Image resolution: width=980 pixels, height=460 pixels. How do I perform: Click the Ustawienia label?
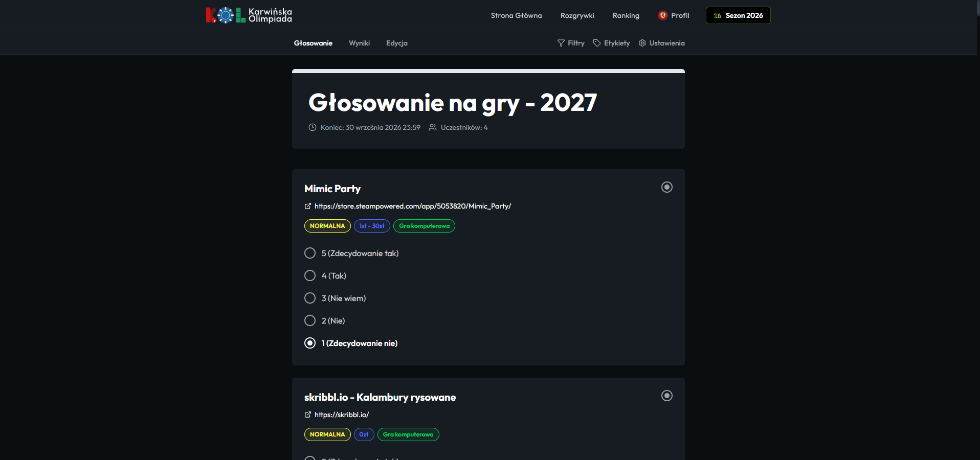pyautogui.click(x=667, y=43)
